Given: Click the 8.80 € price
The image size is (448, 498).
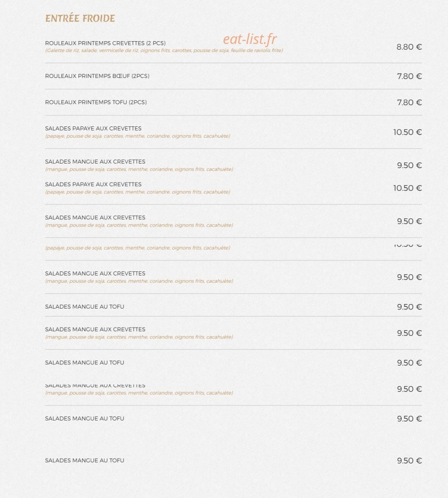Looking at the screenshot, I should (x=409, y=47).
